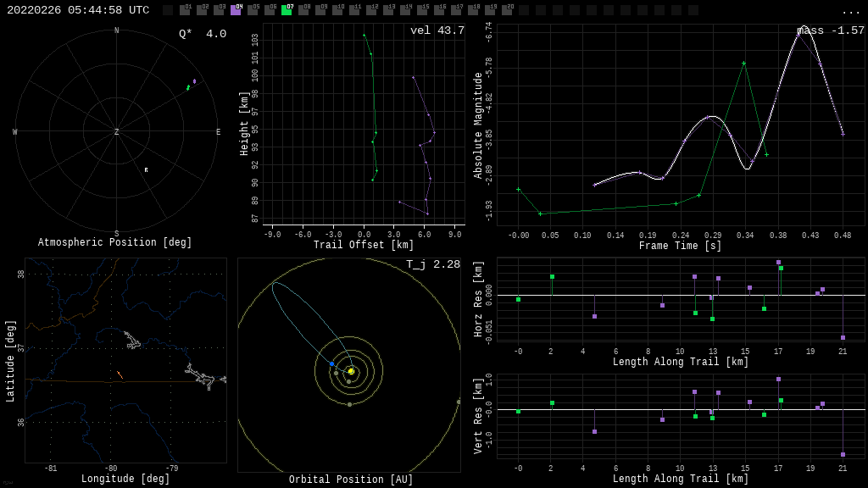The image size is (868, 488).
Task: Select station box 10 in top bar
Action: (337, 10)
